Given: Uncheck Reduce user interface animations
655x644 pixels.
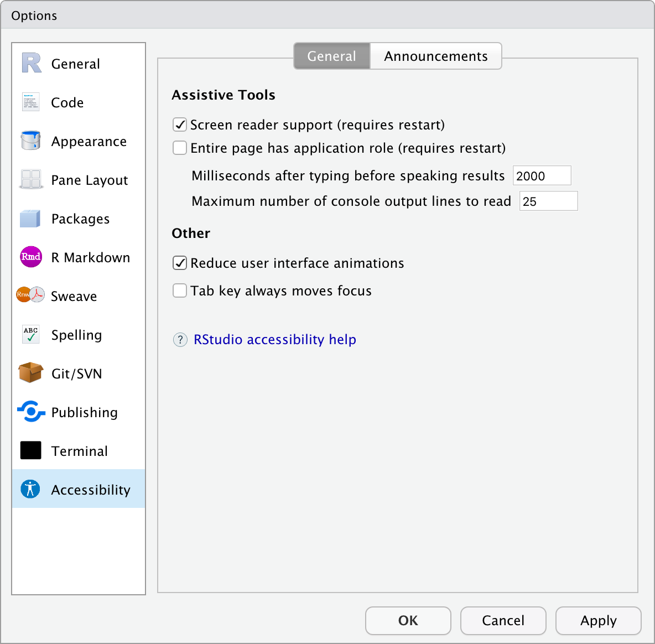Looking at the screenshot, I should click(x=179, y=263).
